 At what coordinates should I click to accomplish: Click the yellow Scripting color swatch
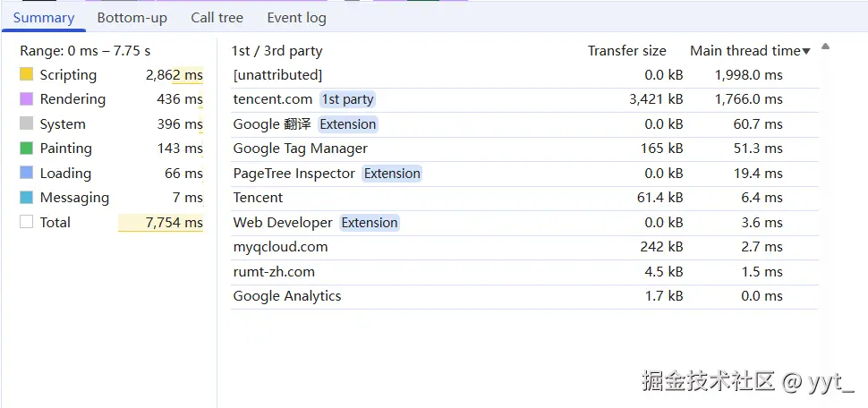(26, 75)
